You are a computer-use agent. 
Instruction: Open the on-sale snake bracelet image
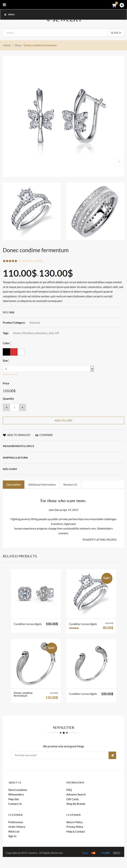pyautogui.click(x=36, y=664)
